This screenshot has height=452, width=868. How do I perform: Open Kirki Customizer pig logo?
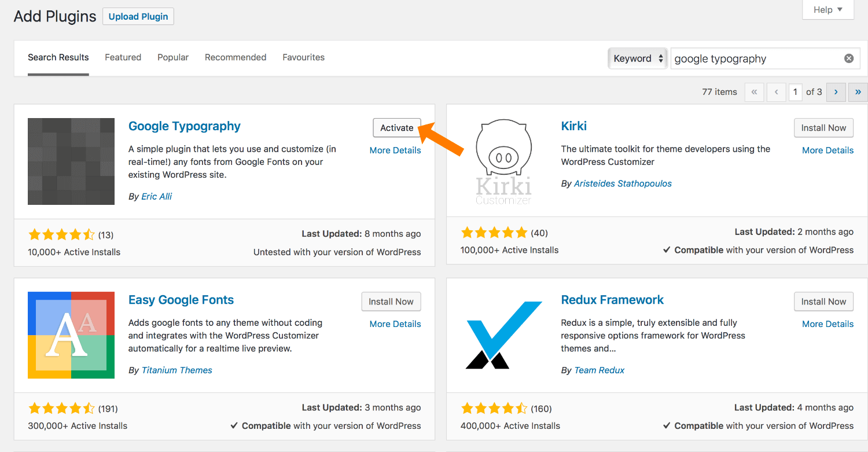pyautogui.click(x=503, y=161)
